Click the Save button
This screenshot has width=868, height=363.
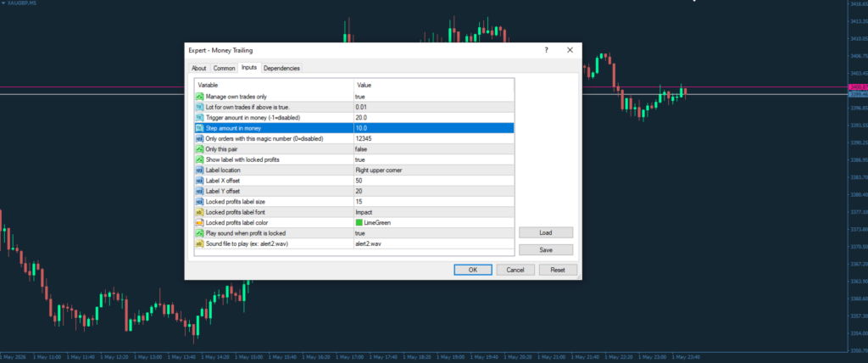point(546,250)
